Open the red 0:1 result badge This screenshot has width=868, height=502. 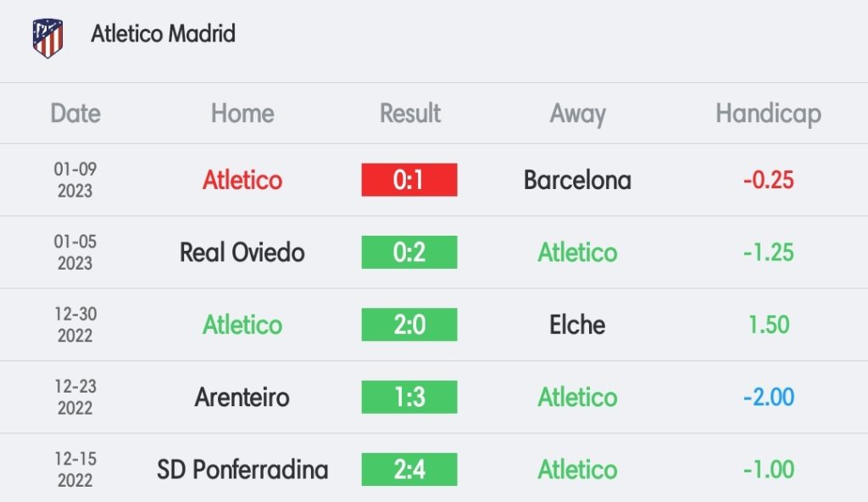pos(409,180)
